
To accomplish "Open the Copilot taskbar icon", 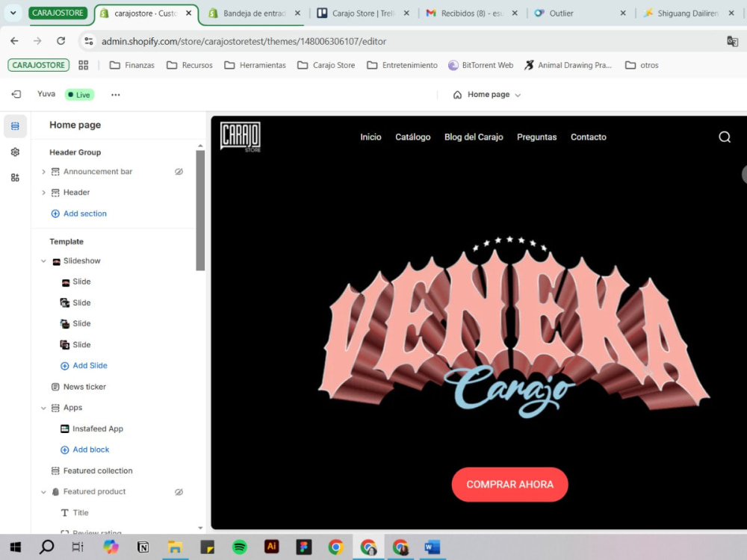I will tap(111, 547).
